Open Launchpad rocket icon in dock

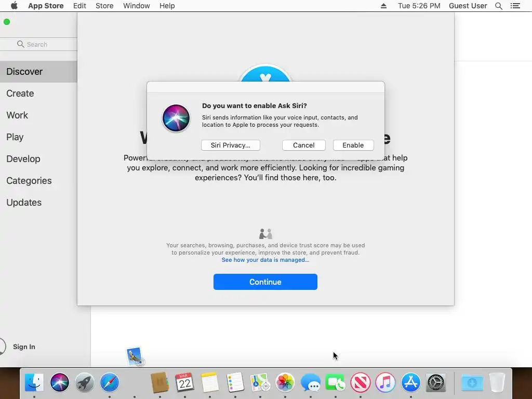click(85, 382)
